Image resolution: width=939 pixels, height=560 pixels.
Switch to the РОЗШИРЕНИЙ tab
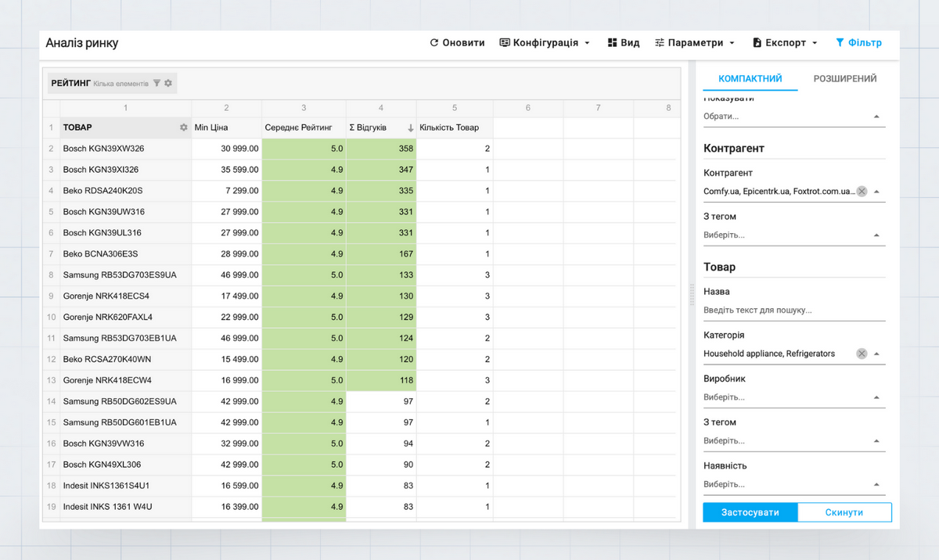click(x=844, y=79)
